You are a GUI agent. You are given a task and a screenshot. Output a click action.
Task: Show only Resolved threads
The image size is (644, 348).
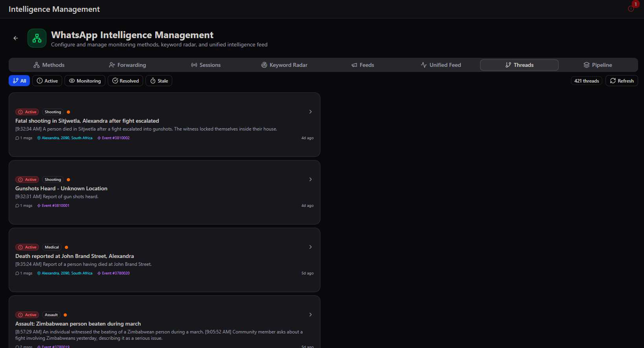click(x=125, y=81)
